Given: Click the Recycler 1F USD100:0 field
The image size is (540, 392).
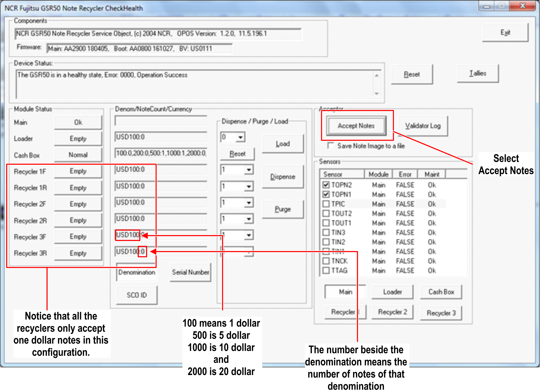Looking at the screenshot, I should 161,170.
